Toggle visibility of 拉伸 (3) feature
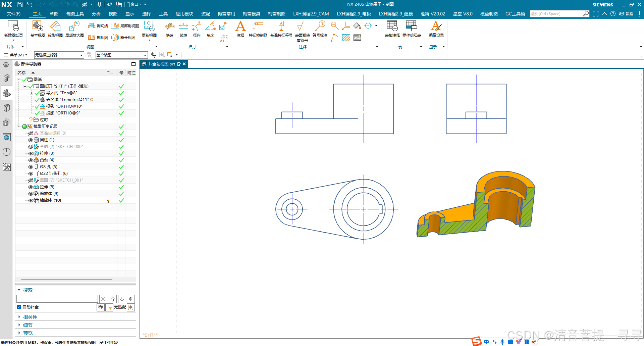The image size is (644, 346). 31,153
